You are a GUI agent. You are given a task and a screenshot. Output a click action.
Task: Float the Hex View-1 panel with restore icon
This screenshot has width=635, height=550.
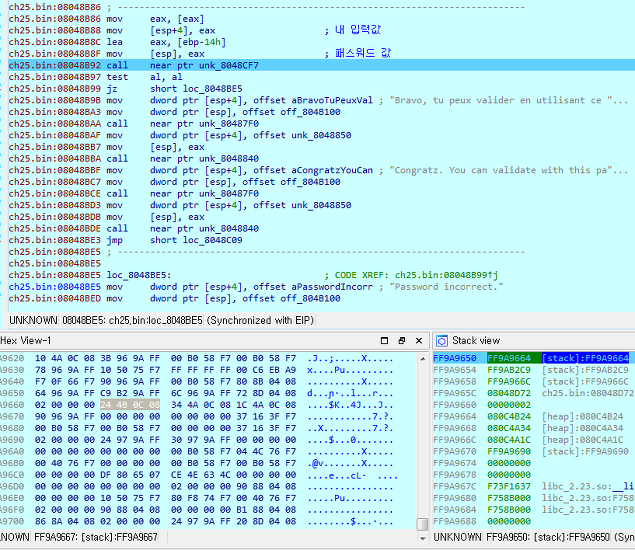(402, 341)
